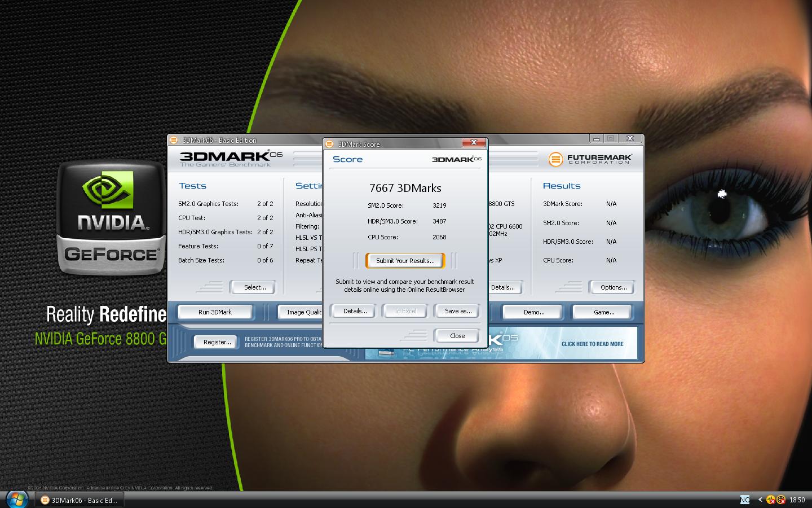Click the Score dialog title bar icon

tap(330, 144)
